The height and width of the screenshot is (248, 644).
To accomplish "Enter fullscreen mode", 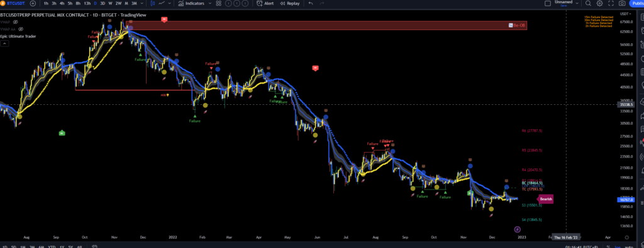I will (611, 3).
